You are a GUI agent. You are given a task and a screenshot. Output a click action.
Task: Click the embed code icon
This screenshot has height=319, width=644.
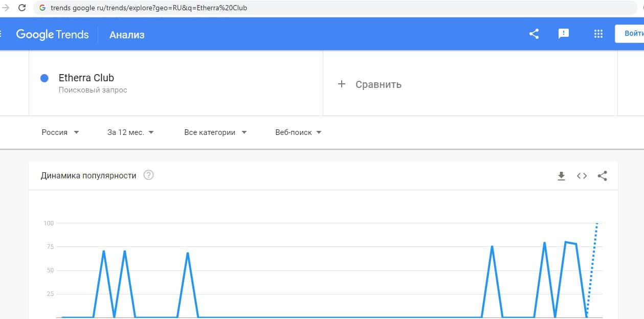582,176
